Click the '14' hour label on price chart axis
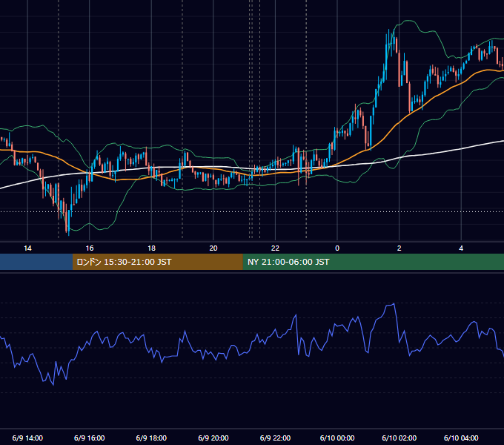The width and height of the screenshot is (504, 445). coord(27,248)
